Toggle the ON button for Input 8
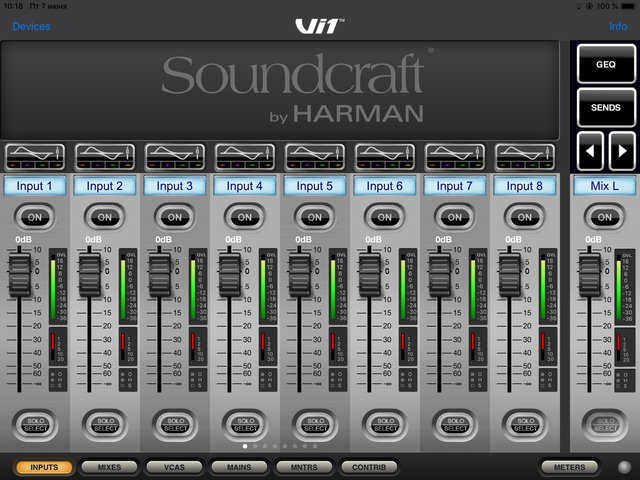This screenshot has width=640, height=480. point(525,217)
